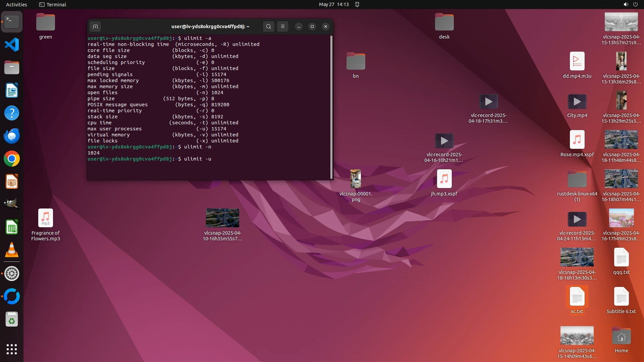Viewport: 644px width, 362px height.
Task: Open the May 27 clock calendar
Action: 333,4
